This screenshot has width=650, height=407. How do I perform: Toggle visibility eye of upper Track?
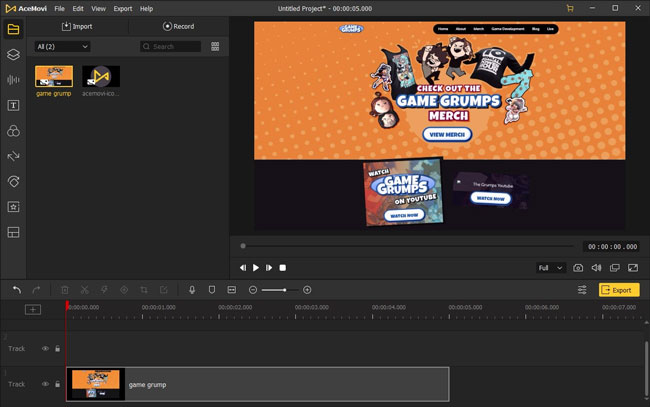coord(45,349)
